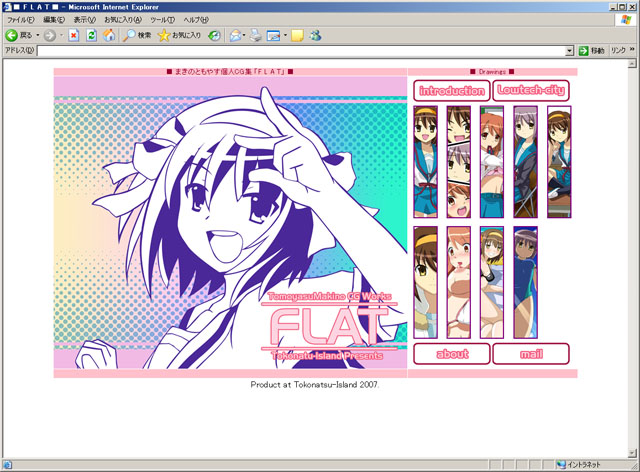Click the vertical scrollbar up arrow
Image resolution: width=640 pixels, height=472 pixels.
[x=632, y=63]
